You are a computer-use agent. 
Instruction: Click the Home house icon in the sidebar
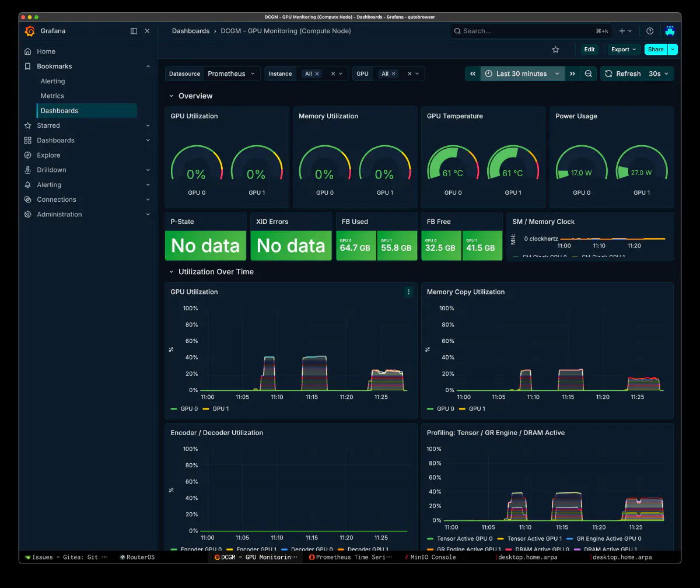click(x=27, y=51)
